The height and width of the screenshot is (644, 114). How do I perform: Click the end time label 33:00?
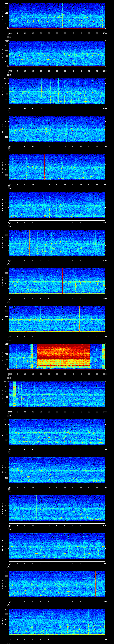click(x=105, y=639)
